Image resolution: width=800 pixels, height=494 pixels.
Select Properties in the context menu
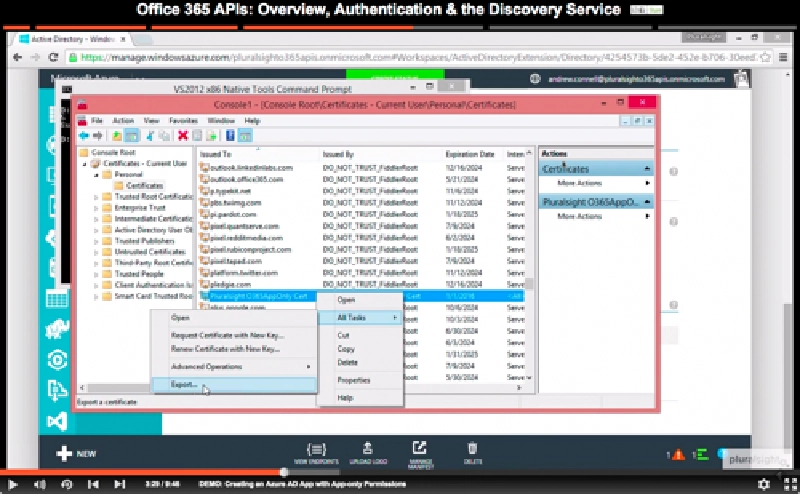coord(353,380)
